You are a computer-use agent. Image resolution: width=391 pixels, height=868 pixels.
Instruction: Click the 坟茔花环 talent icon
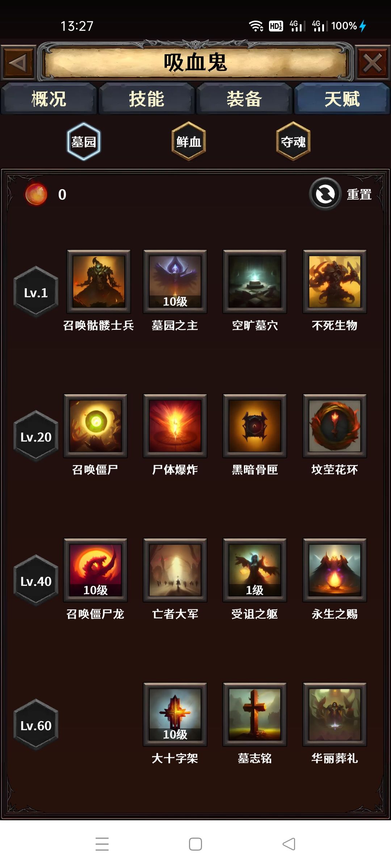click(335, 426)
